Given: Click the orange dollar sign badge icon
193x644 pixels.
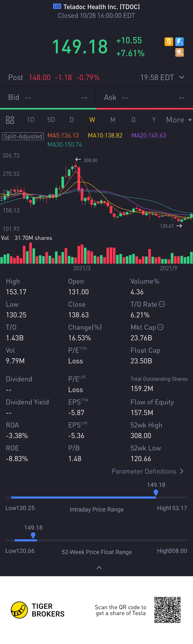Looking at the screenshot, I should tap(169, 42).
